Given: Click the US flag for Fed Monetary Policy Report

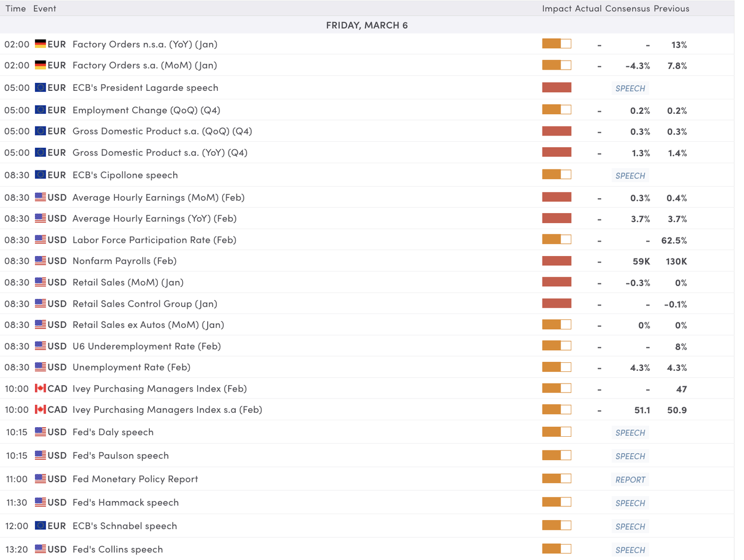Looking at the screenshot, I should coord(40,478).
